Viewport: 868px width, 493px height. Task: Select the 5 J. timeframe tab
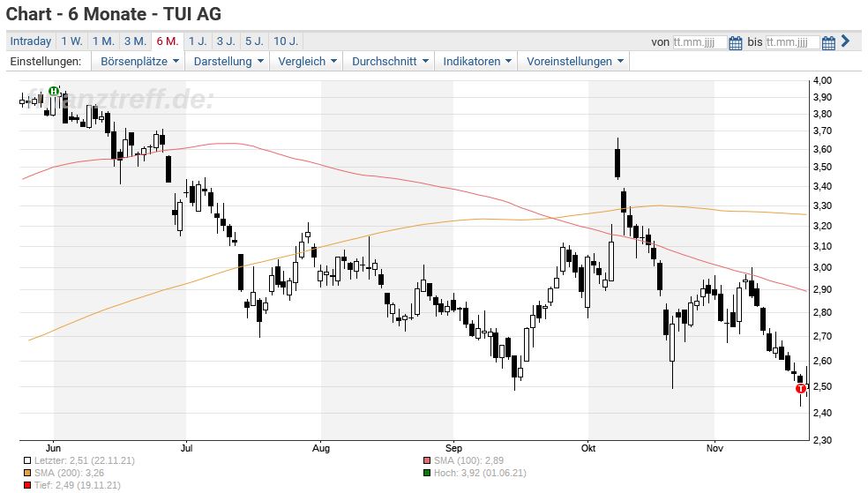255,41
